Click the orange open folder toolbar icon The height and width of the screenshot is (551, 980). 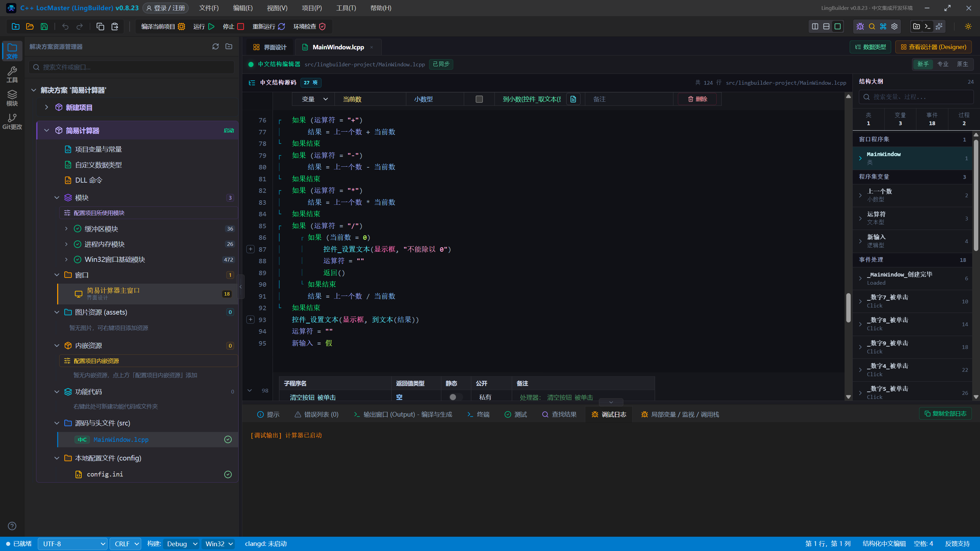pyautogui.click(x=30, y=26)
